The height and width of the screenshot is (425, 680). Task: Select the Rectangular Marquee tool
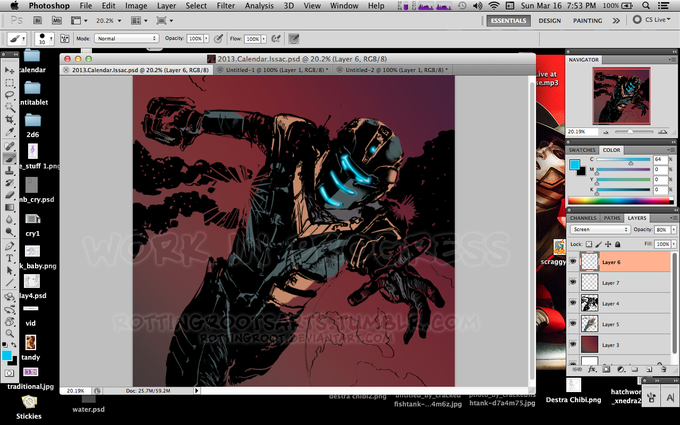point(10,82)
